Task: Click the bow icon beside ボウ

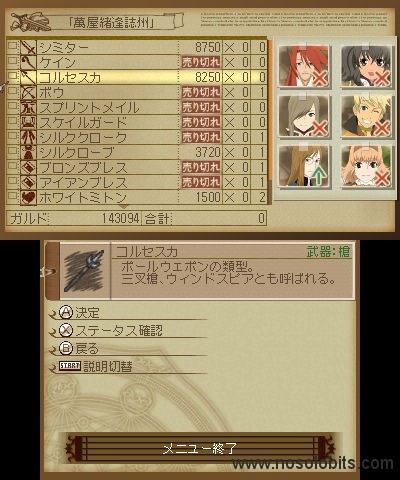Action: tap(29, 92)
